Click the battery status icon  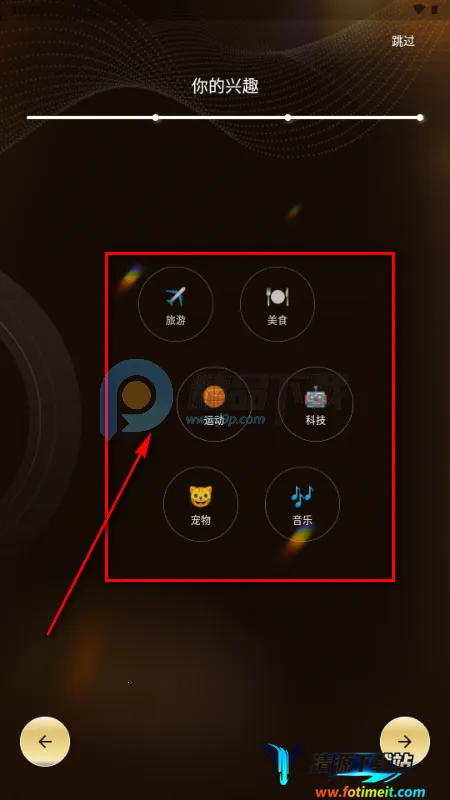coord(433,9)
